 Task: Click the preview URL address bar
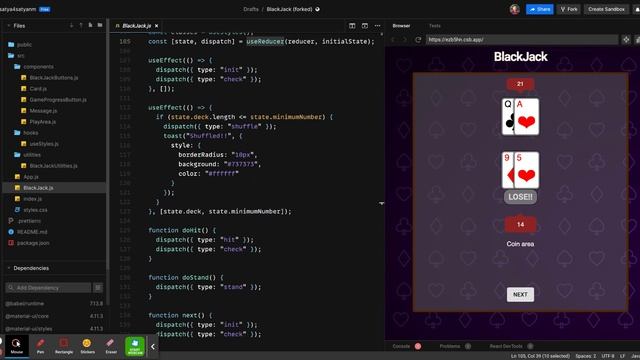tap(522, 40)
